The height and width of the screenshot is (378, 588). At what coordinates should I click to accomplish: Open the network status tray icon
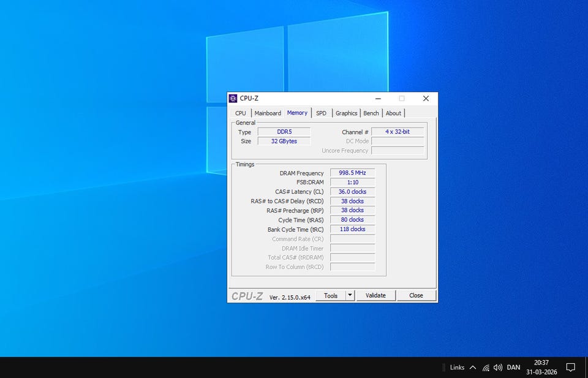pyautogui.click(x=486, y=368)
